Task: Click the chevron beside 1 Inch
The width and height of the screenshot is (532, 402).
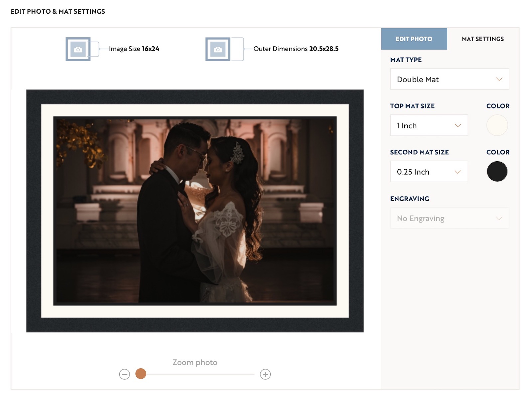Action: click(458, 126)
